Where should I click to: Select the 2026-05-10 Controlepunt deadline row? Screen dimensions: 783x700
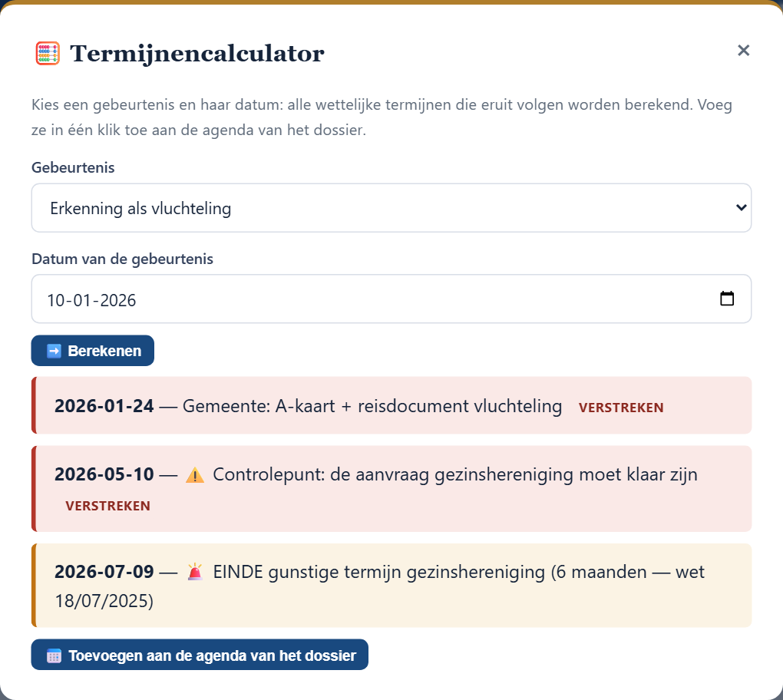(x=391, y=489)
